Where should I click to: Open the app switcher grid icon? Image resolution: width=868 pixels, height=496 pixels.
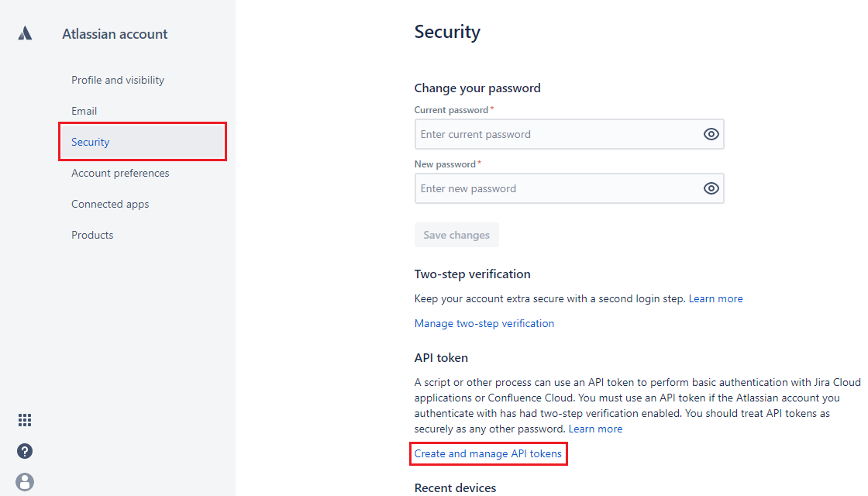click(25, 420)
